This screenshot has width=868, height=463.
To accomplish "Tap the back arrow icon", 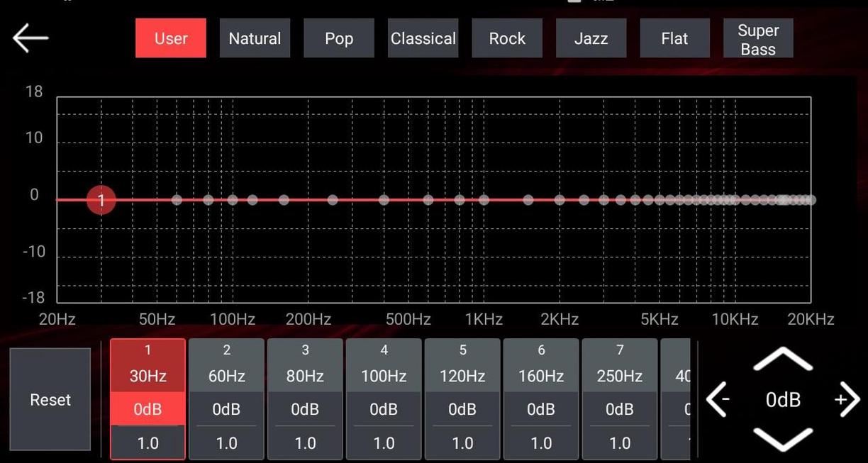I will [30, 38].
